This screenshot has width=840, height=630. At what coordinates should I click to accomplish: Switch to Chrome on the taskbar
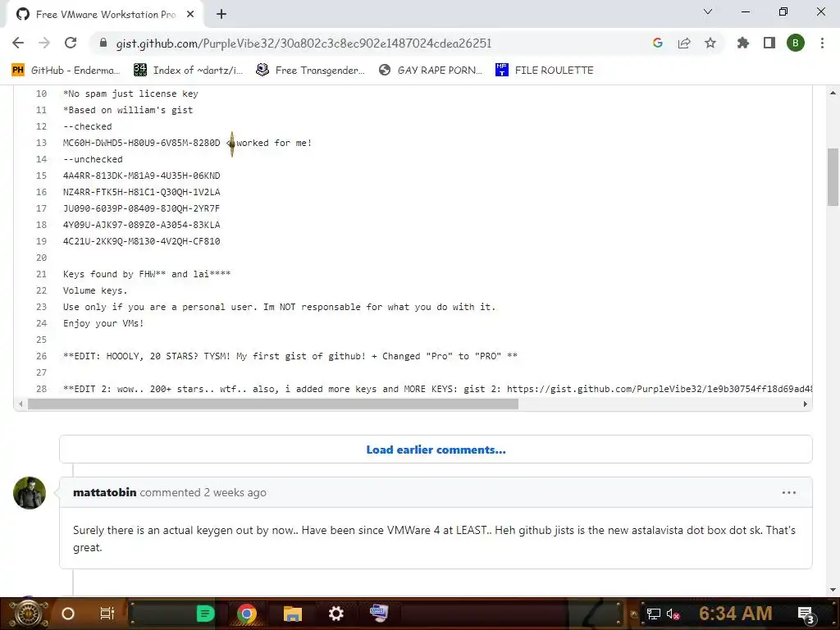tap(247, 614)
